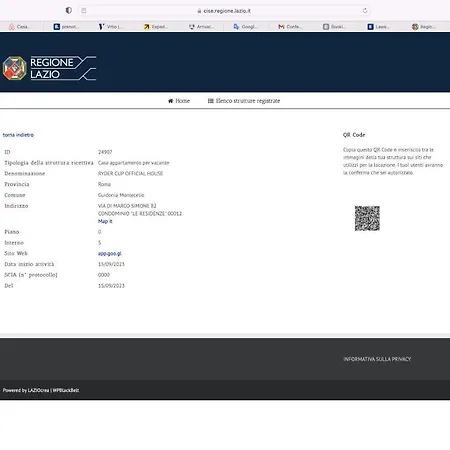Select the SCIA protocol value 0000

point(104,275)
